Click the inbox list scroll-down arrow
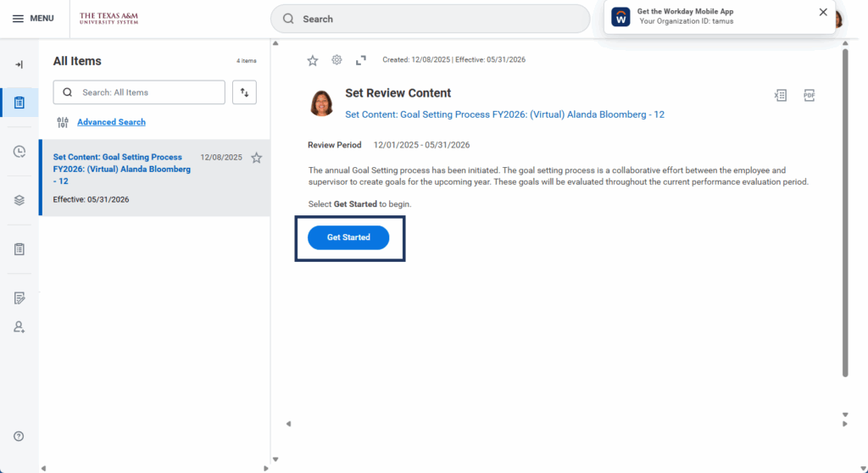The height and width of the screenshot is (473, 868). tap(275, 459)
